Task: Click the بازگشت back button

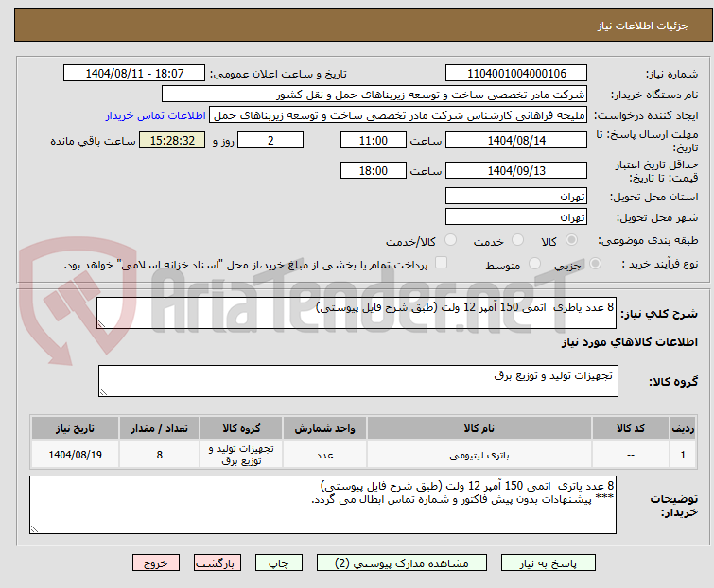Action: [217, 563]
